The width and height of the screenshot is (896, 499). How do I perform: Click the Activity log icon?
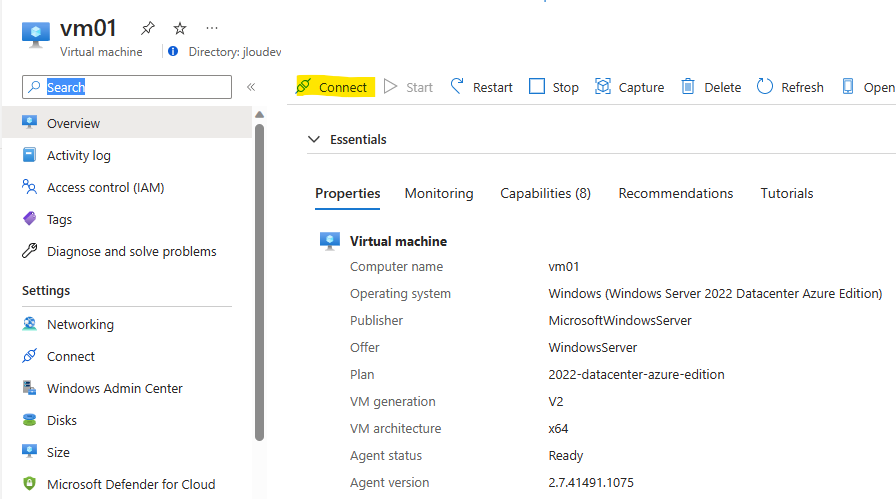[x=30, y=154]
